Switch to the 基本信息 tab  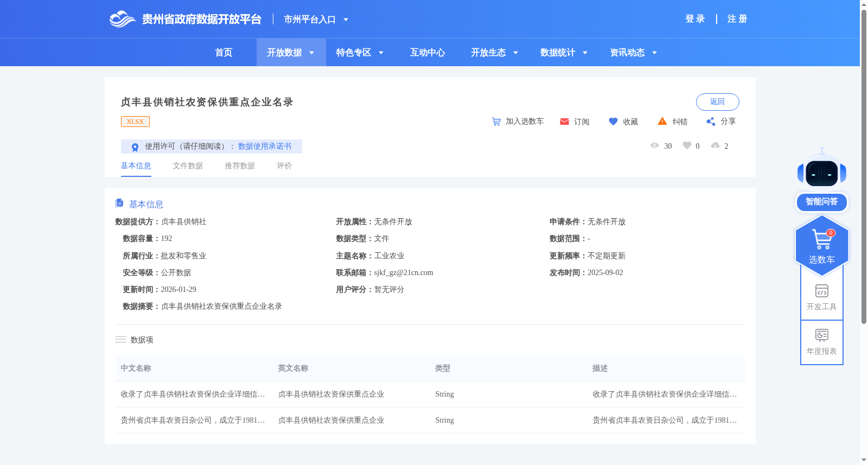coord(136,166)
